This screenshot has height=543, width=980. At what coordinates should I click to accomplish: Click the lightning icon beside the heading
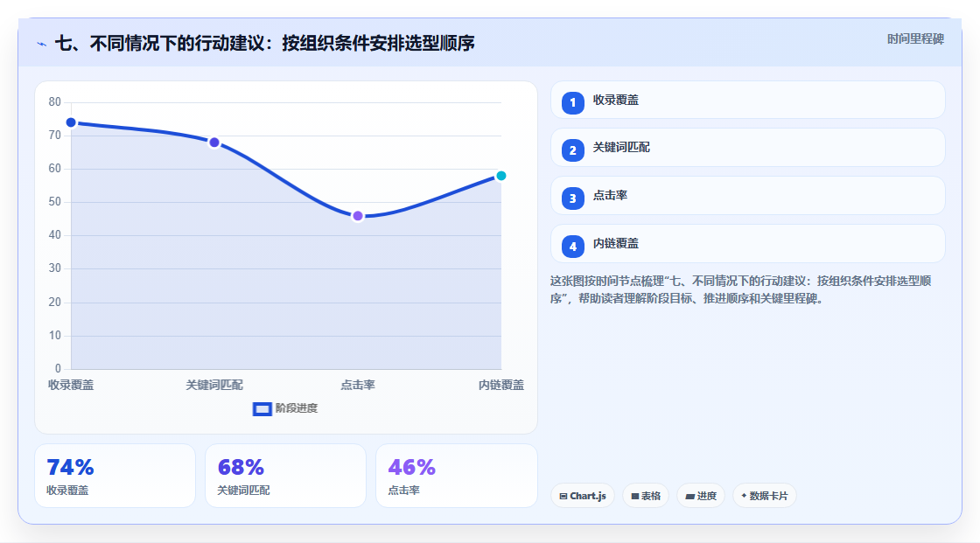click(41, 44)
